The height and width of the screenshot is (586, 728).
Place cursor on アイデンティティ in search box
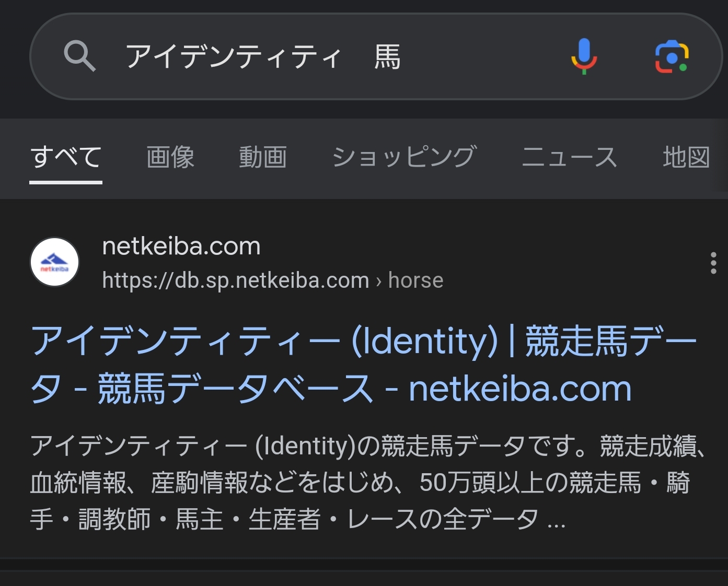click(x=234, y=56)
